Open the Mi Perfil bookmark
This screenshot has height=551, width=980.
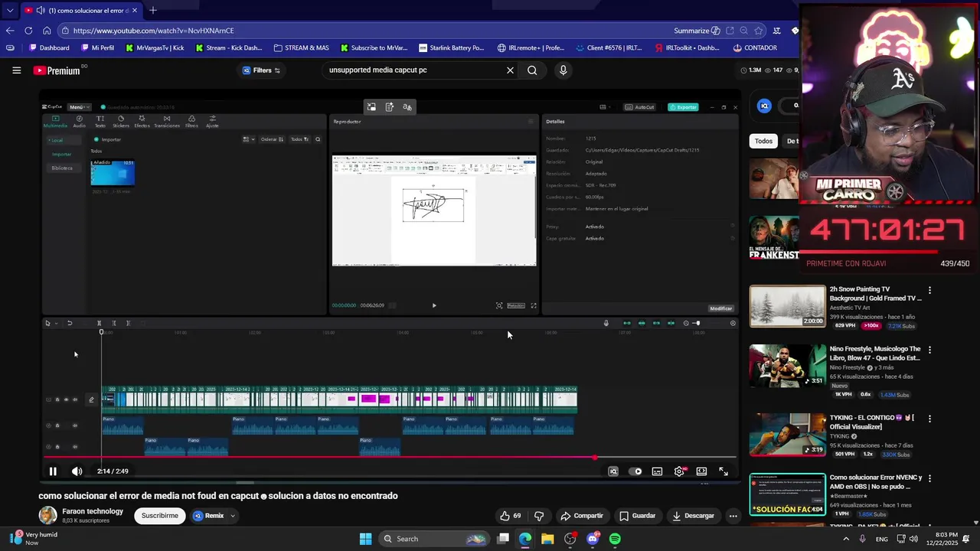tap(97, 47)
